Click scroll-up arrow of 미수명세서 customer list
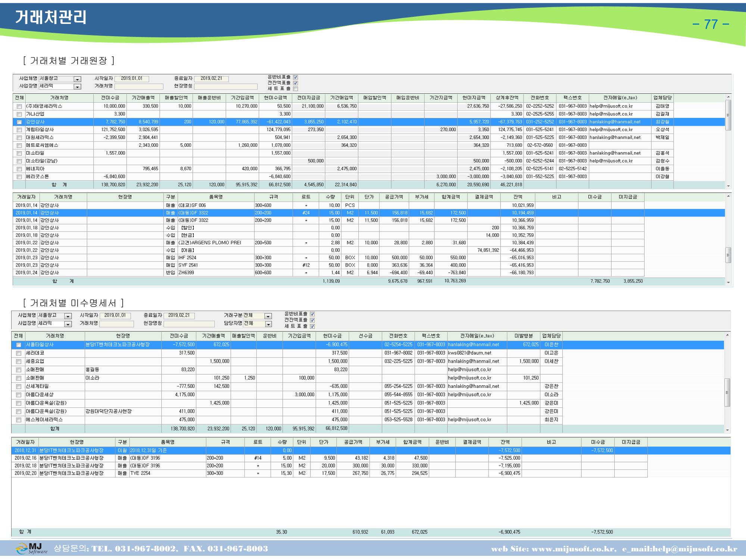This screenshot has width=746, height=560. point(727,335)
